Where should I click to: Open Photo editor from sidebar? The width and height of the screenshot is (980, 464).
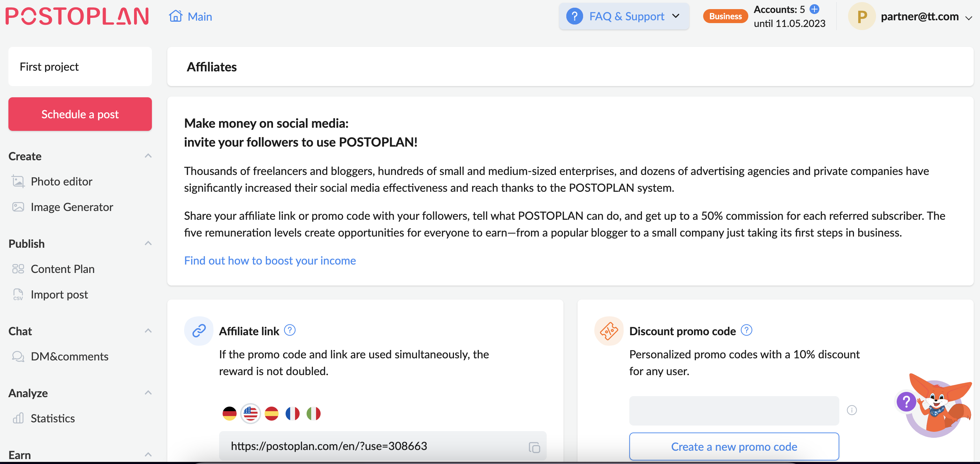coord(62,181)
